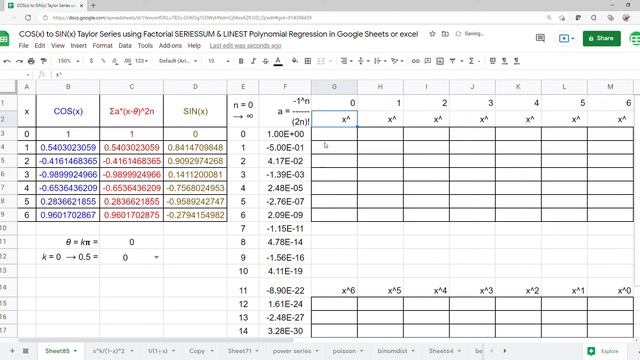The width and height of the screenshot is (640, 360).
Task: Apply bold formatting
Action: coord(241,61)
